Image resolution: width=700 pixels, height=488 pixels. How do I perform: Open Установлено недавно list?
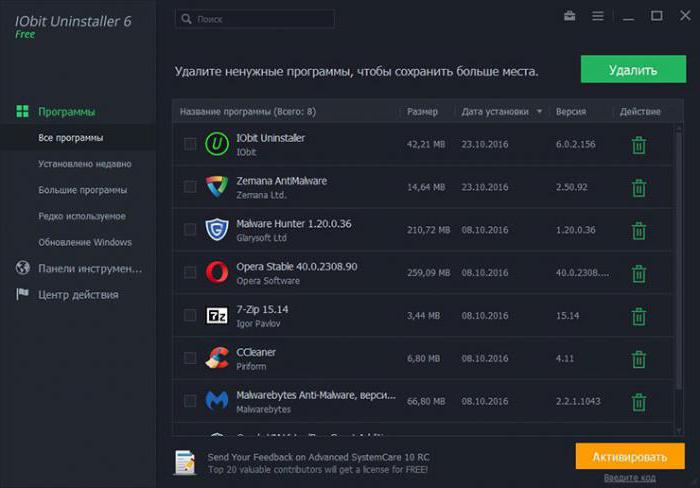(85, 164)
